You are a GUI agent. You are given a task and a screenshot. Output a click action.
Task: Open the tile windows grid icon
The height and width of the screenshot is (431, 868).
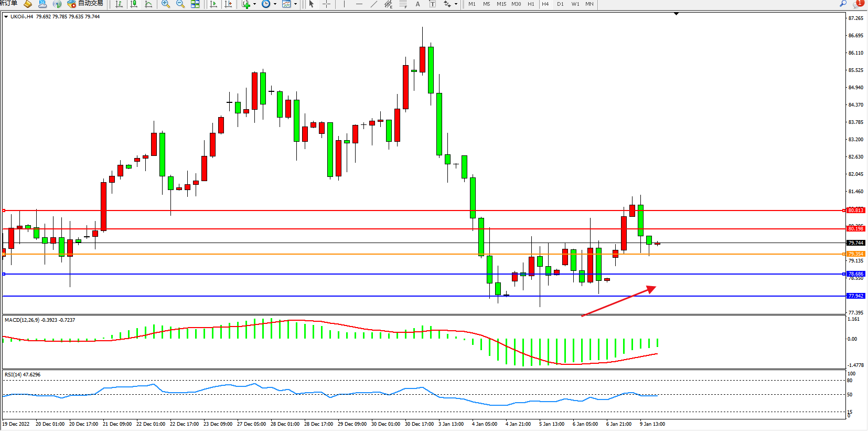point(195,4)
